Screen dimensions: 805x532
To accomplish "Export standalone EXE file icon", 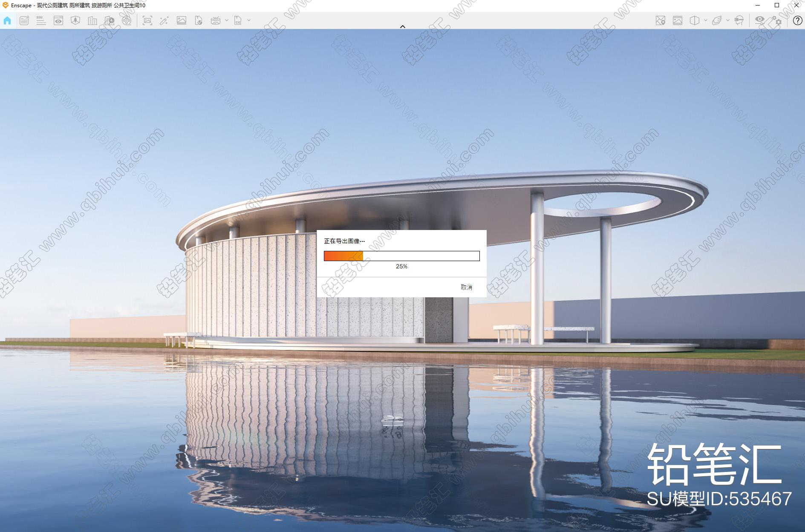I will (x=238, y=20).
